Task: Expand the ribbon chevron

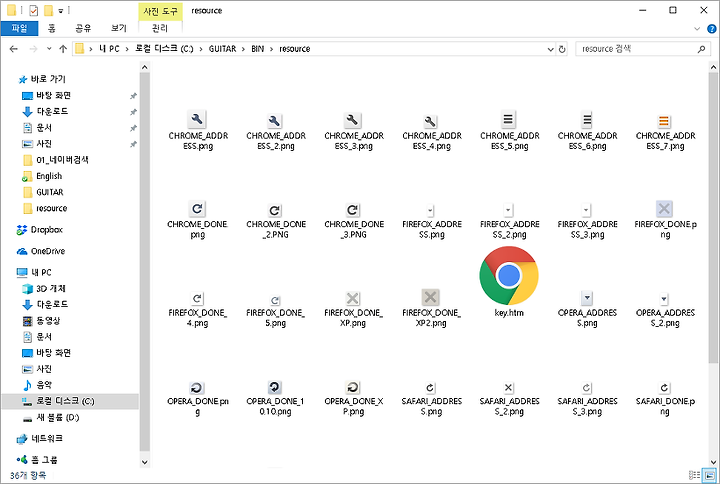Action: (x=697, y=28)
